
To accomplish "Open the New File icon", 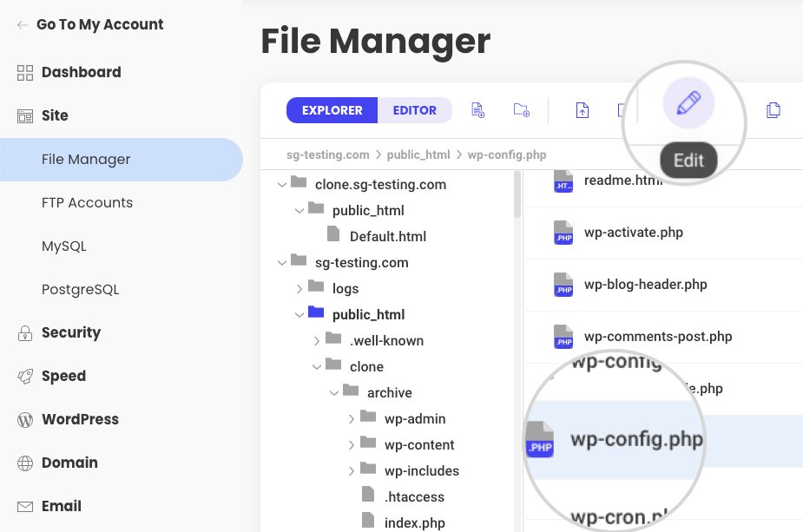I will click(477, 110).
